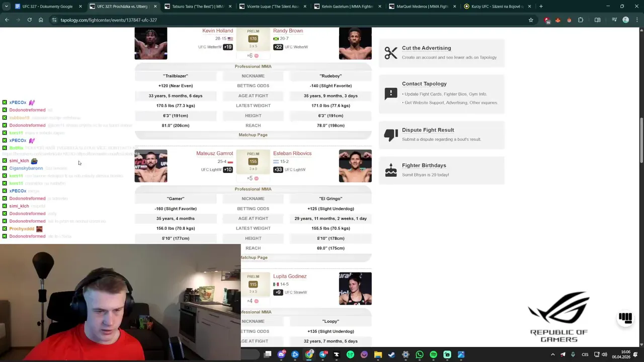This screenshot has width=644, height=362.
Task: Open a new browser tab
Action: point(541,7)
